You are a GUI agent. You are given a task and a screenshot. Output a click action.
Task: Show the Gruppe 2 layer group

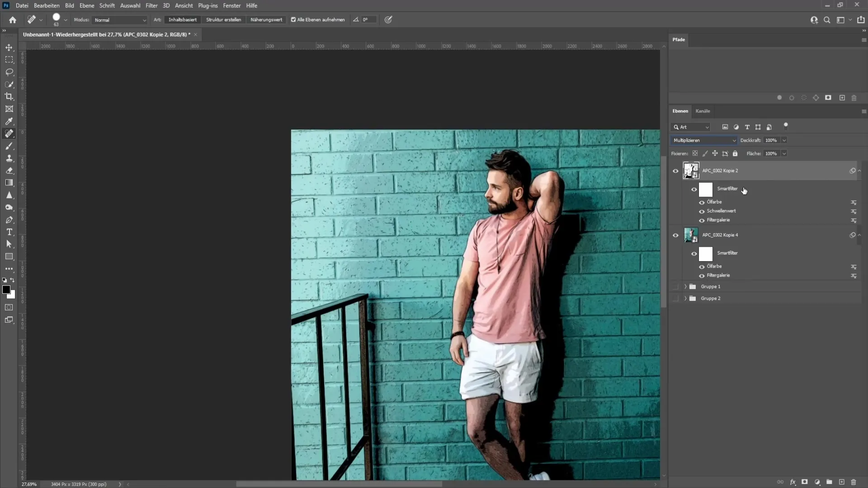pos(675,298)
